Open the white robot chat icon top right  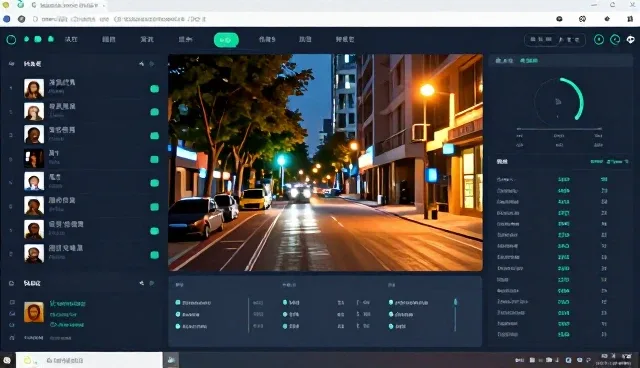pos(631,40)
